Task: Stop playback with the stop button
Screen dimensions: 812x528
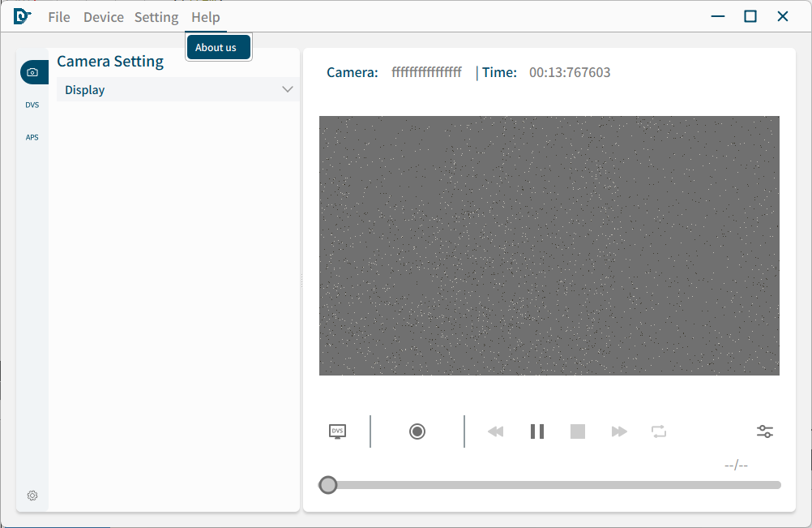Action: pyautogui.click(x=578, y=431)
